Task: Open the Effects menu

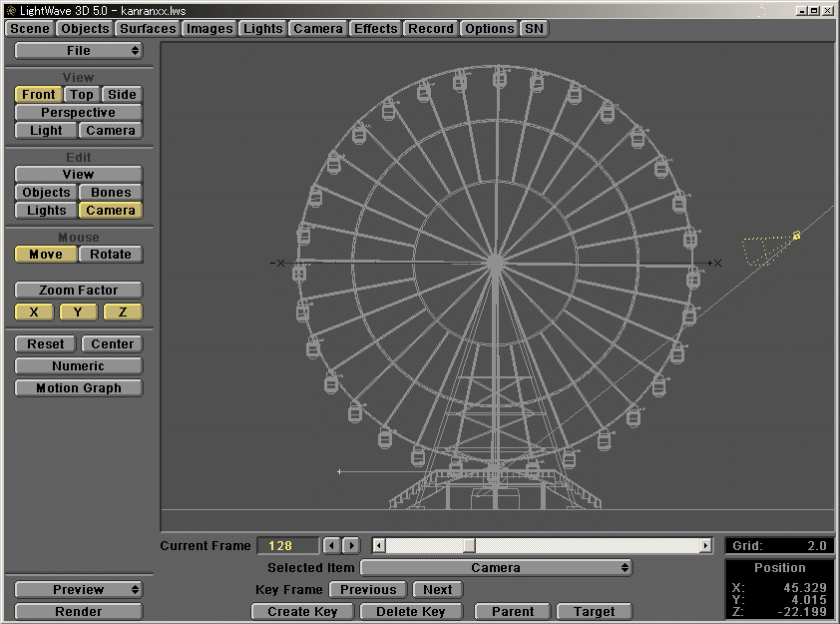Action: pyautogui.click(x=375, y=29)
